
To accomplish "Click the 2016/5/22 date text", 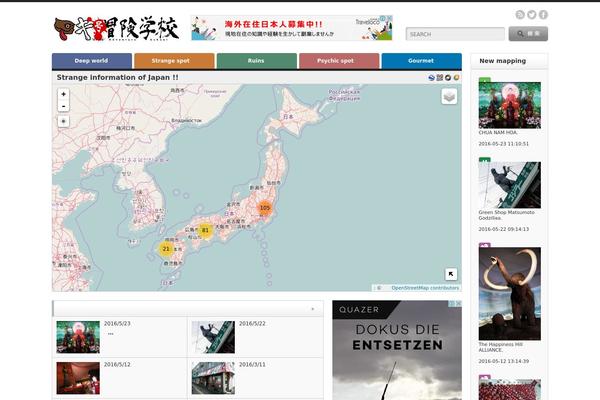I will (252, 323).
